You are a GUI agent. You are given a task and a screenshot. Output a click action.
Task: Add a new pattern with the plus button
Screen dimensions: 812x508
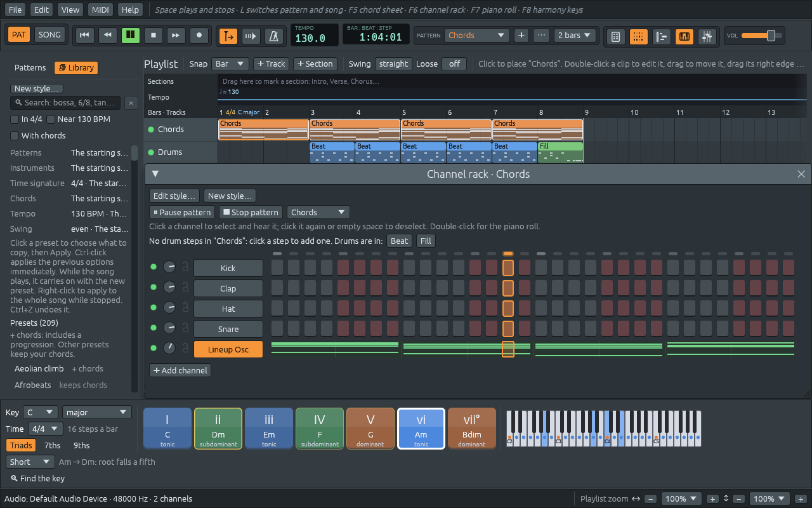521,36
